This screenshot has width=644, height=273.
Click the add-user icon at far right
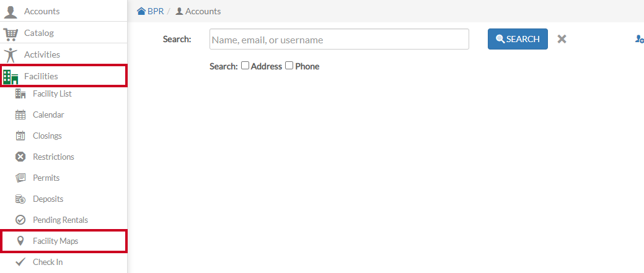pos(639,39)
